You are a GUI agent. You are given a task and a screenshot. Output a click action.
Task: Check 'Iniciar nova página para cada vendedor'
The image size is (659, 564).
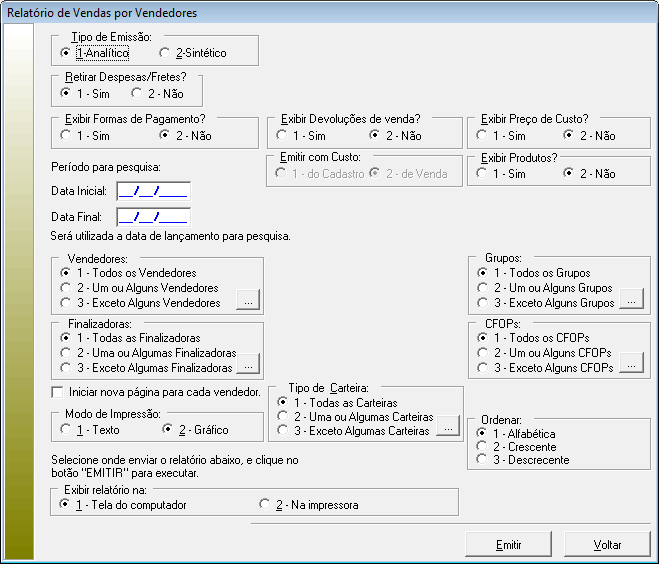57,391
